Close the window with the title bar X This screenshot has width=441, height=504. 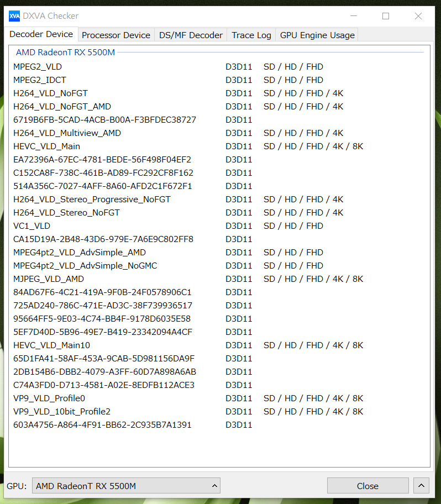pyautogui.click(x=418, y=15)
